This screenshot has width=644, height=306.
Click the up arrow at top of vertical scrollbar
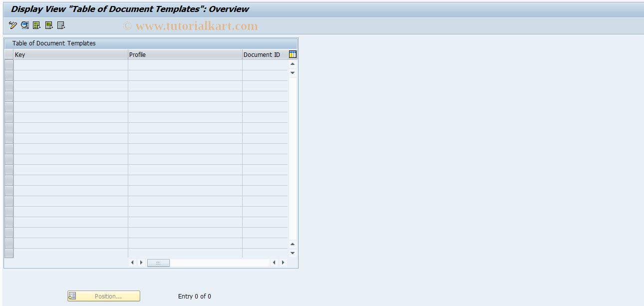click(x=293, y=64)
